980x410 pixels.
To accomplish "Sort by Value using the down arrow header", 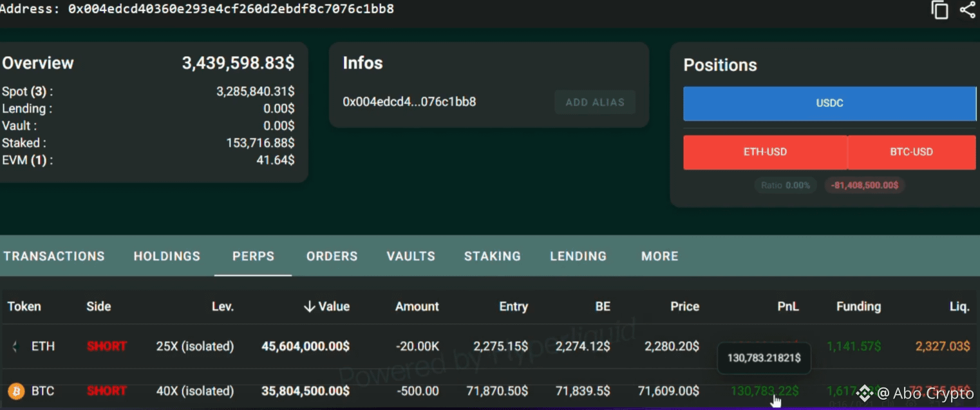I will click(x=326, y=306).
